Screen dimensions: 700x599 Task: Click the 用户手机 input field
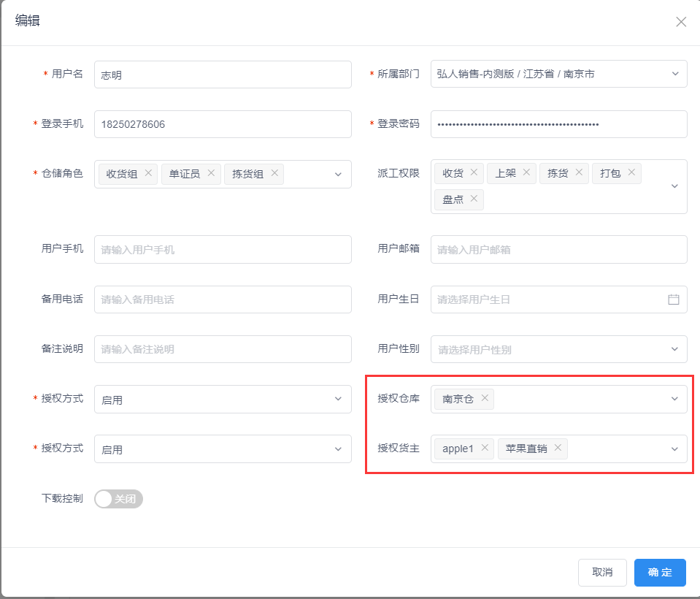click(223, 250)
